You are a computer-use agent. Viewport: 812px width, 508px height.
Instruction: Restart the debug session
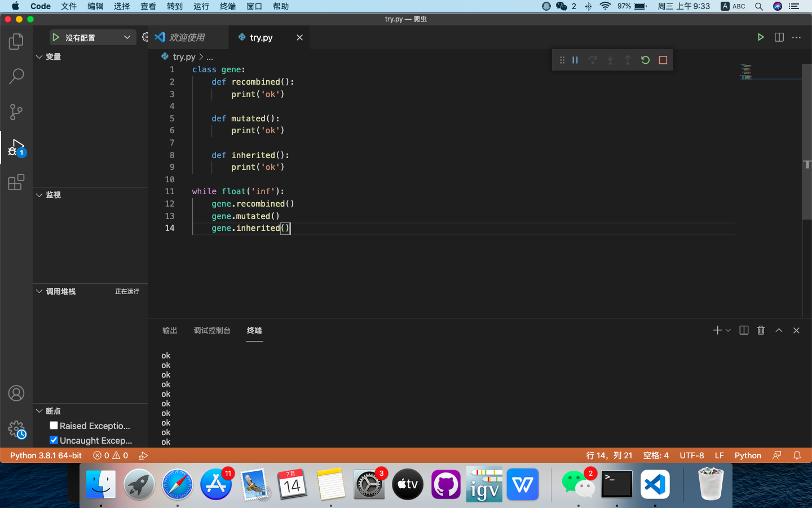coord(646,60)
